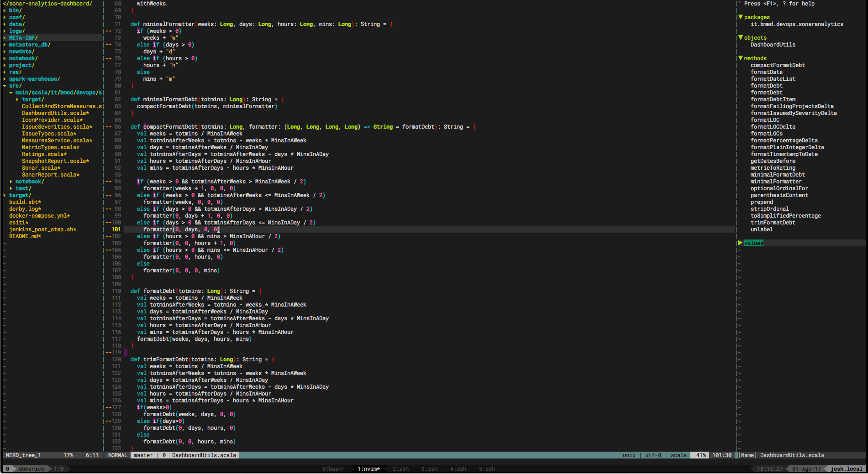Jump to minimalFormatter method tag
The image size is (868, 474).
[776, 182]
